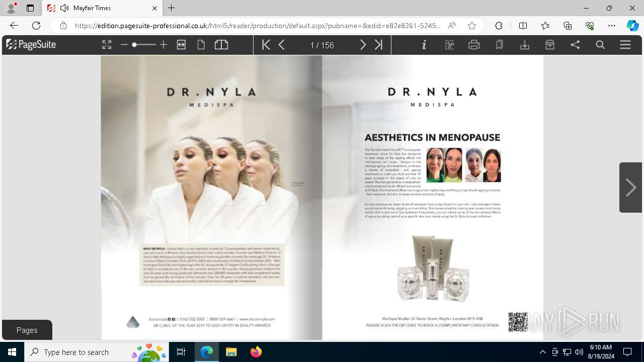This screenshot has width=644, height=362.
Task: Click the right Aesthetics in Menopause page
Action: click(x=433, y=198)
